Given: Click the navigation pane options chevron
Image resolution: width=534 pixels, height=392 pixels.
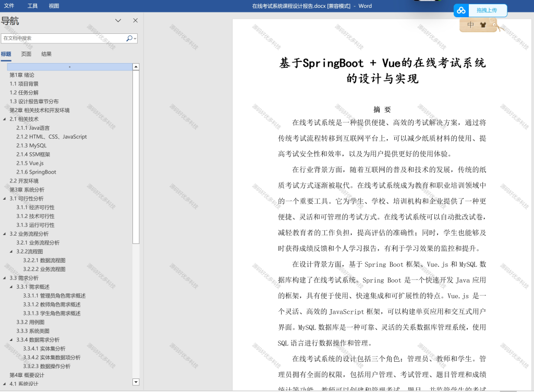Looking at the screenshot, I should pyautogui.click(x=118, y=20).
